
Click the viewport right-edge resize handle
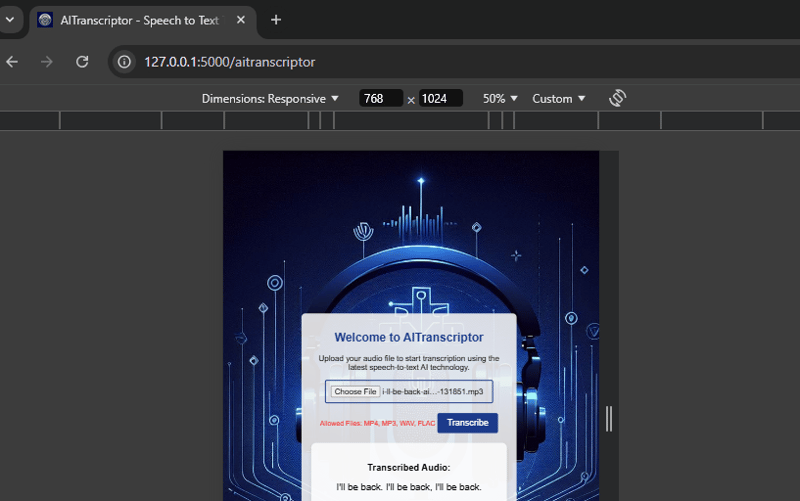coord(609,418)
